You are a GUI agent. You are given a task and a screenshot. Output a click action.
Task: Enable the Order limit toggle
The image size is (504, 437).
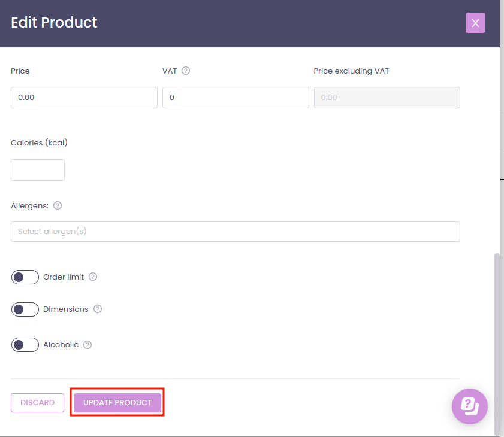point(25,277)
